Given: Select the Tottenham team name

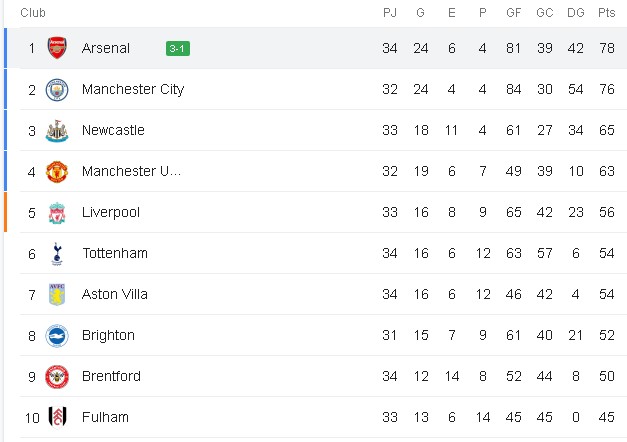Looking at the screenshot, I should (x=115, y=253).
